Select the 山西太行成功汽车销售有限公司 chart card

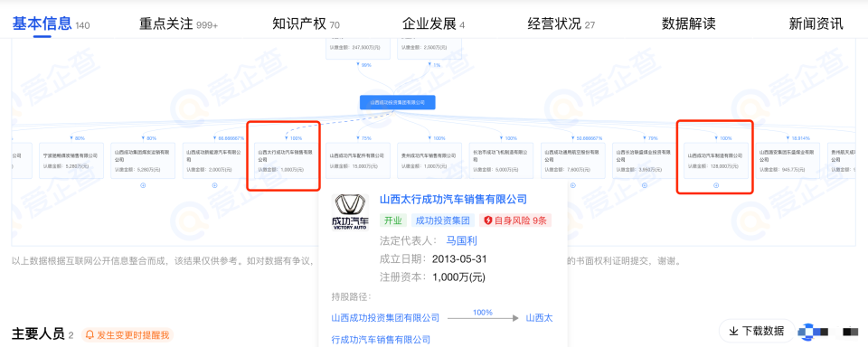pyautogui.click(x=287, y=161)
